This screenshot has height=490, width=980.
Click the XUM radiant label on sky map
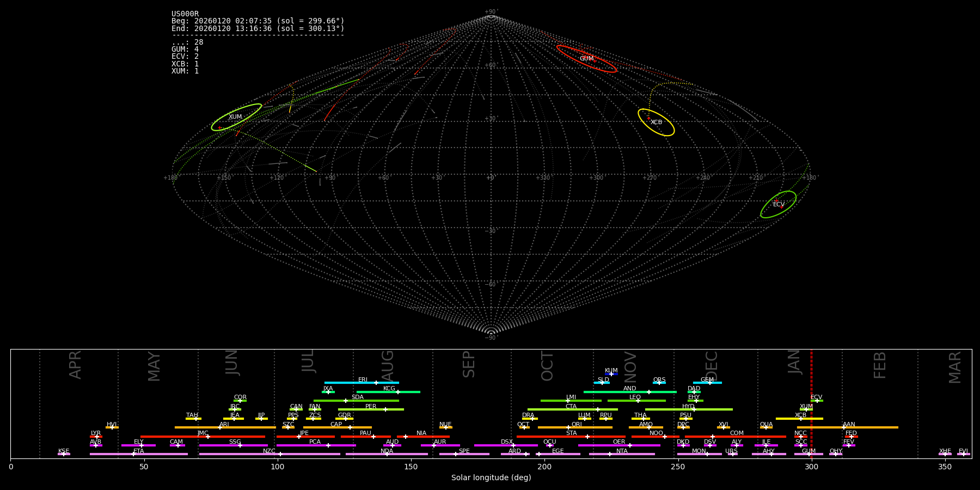[x=235, y=117]
